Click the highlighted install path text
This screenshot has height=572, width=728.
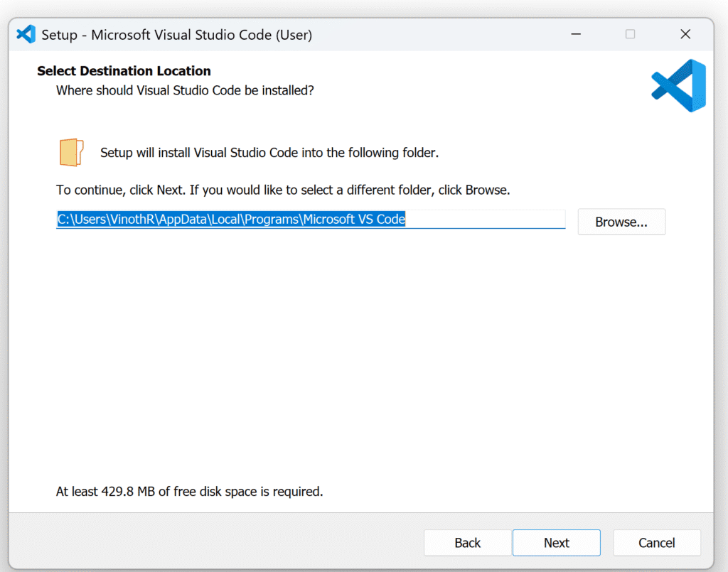pyautogui.click(x=231, y=219)
